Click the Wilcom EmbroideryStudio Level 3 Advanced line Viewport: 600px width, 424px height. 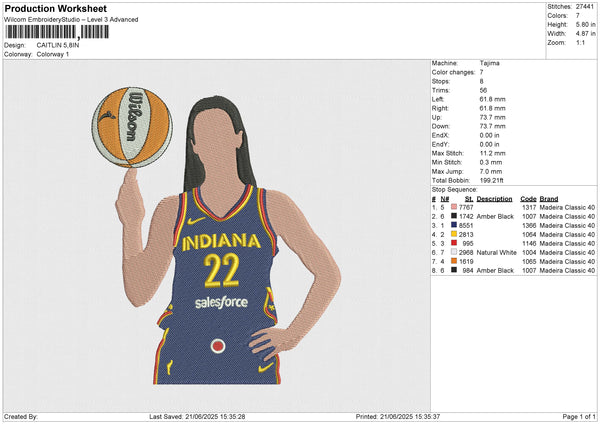coord(71,20)
